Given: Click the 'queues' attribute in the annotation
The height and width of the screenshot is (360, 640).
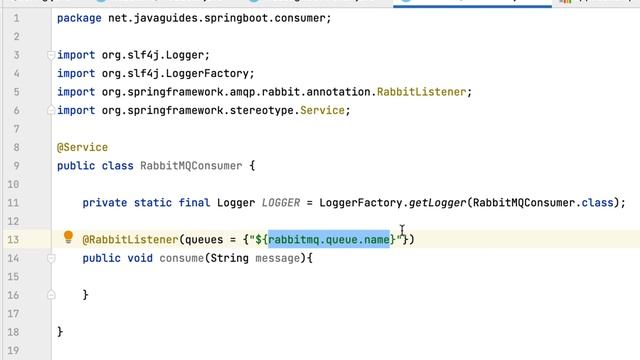Looking at the screenshot, I should tap(204, 240).
